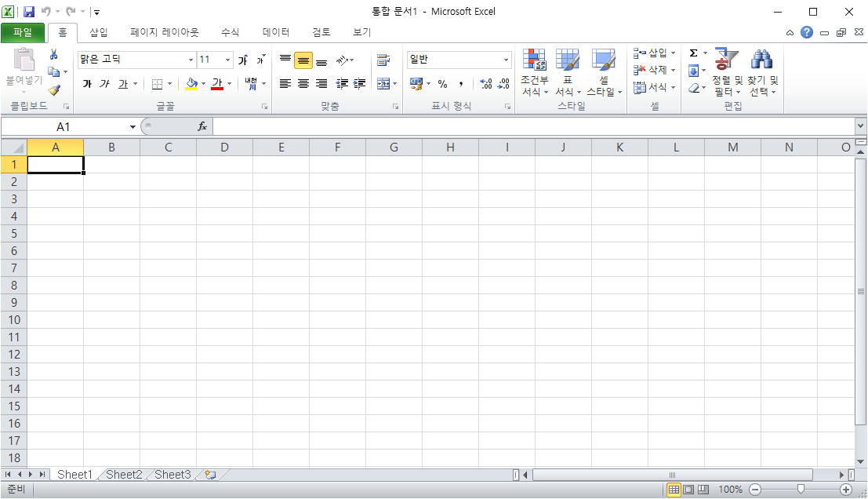The width and height of the screenshot is (868, 499).
Task: Open the 맑은 고딕 font name dropdown
Action: tap(191, 60)
